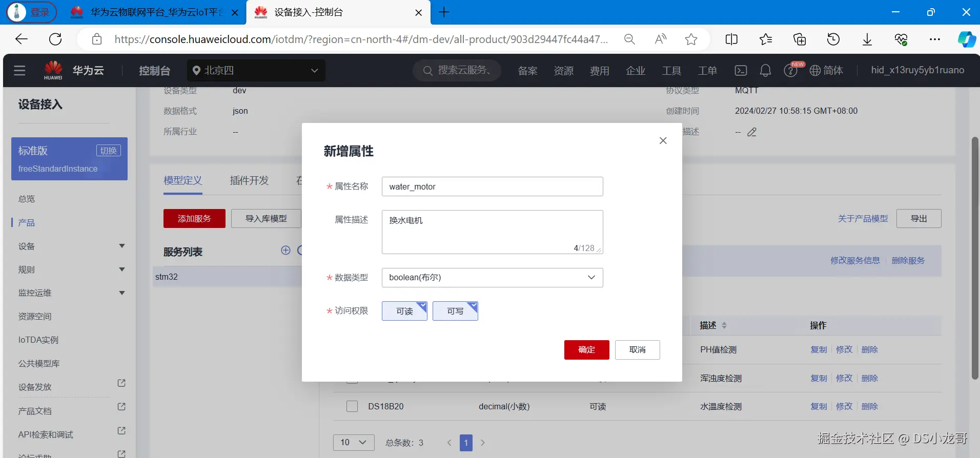
Task: Go back with the browser back arrow
Action: [22, 39]
